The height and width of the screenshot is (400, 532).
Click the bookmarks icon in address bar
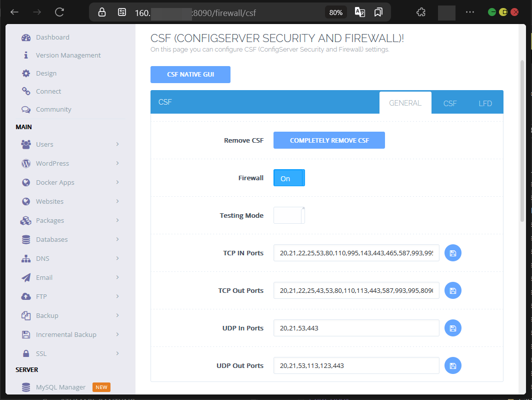click(378, 12)
